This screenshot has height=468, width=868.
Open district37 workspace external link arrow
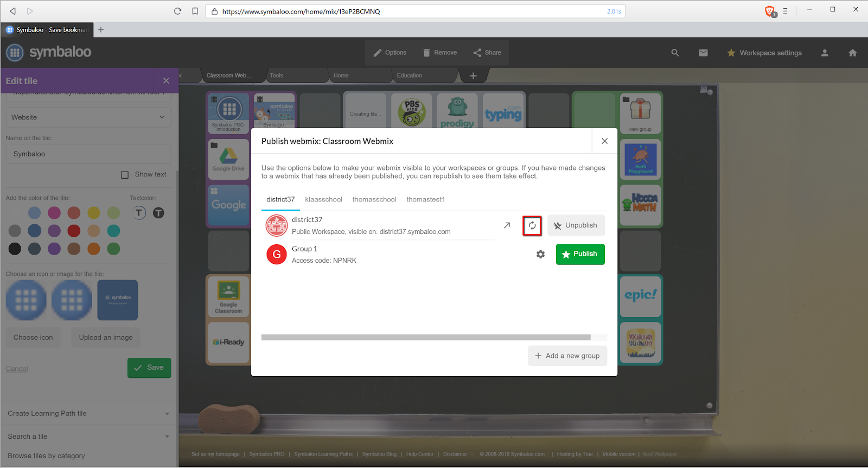507,225
